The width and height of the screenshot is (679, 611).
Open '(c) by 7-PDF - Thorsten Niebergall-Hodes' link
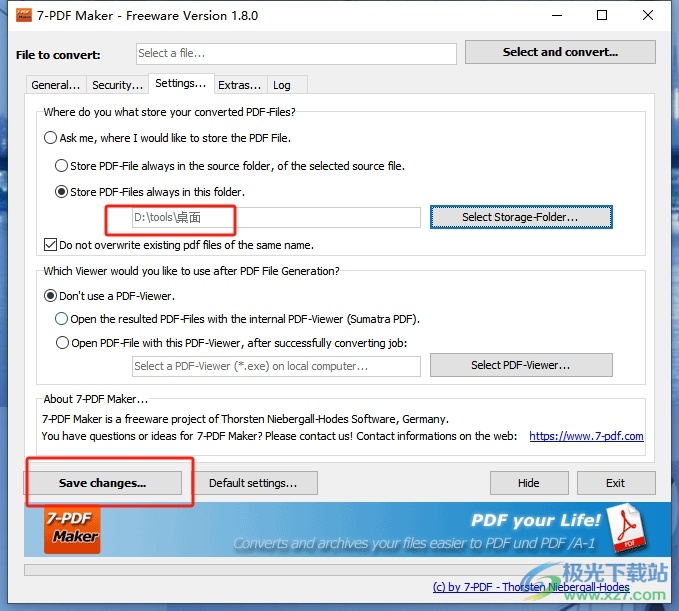pos(531,587)
